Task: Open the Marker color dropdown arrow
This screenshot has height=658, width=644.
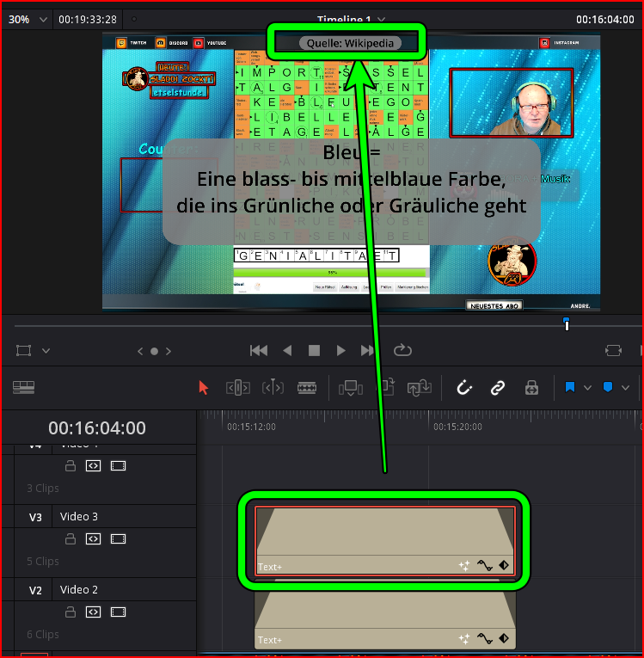Action: point(625,388)
